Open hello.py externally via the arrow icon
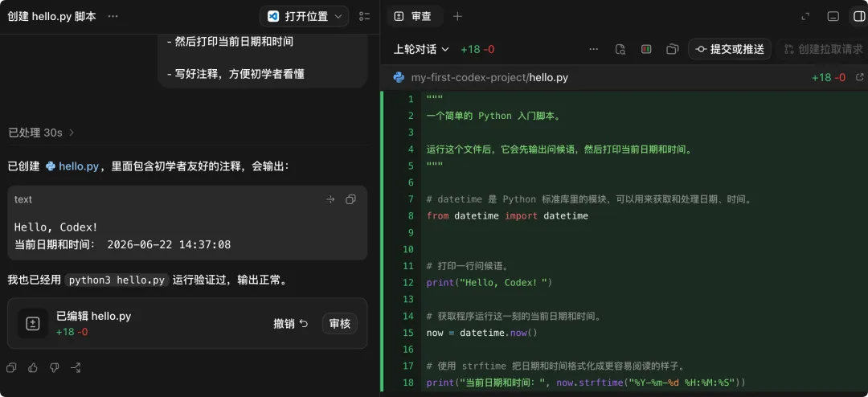The width and height of the screenshot is (868, 397). click(x=860, y=77)
